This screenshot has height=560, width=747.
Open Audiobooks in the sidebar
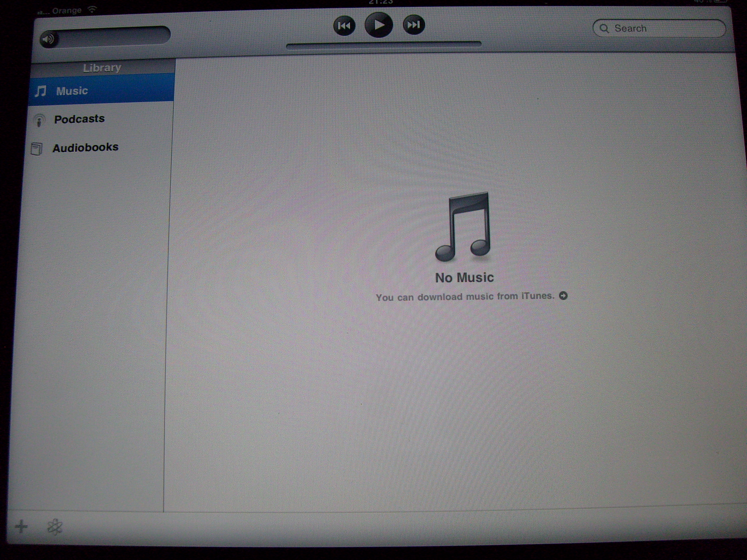(x=99, y=148)
